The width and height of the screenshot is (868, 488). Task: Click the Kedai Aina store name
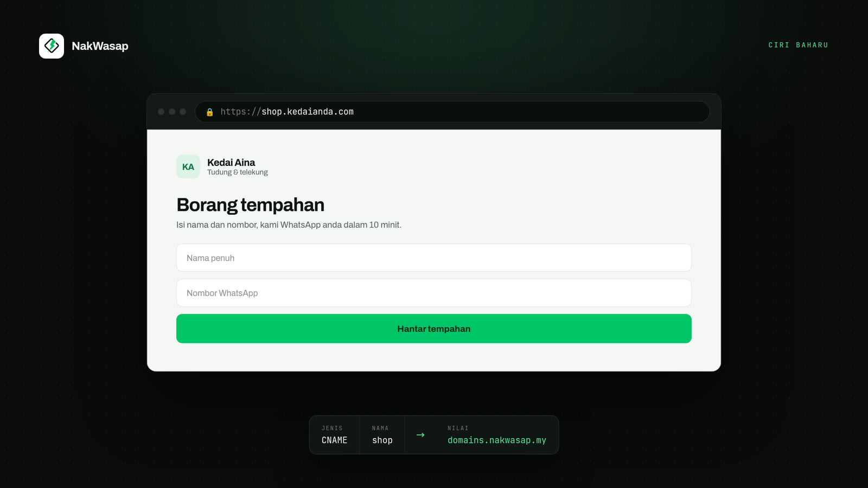pos(231,162)
